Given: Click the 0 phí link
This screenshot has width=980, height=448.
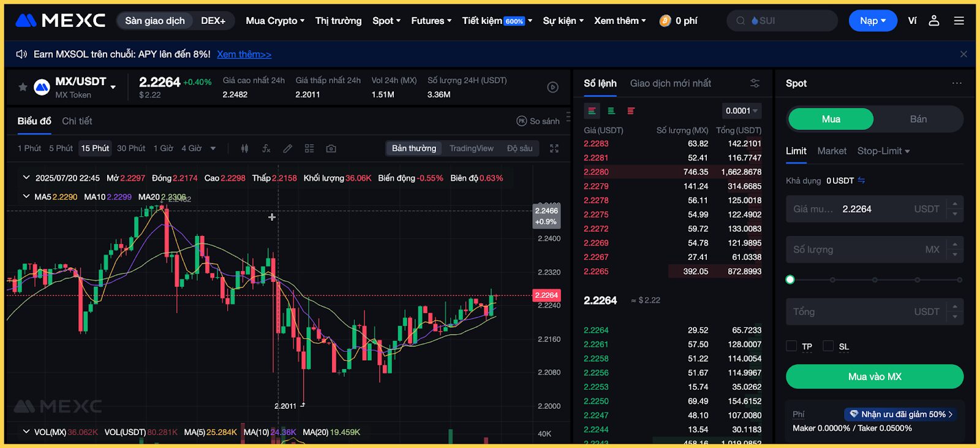Looking at the screenshot, I should (x=686, y=21).
